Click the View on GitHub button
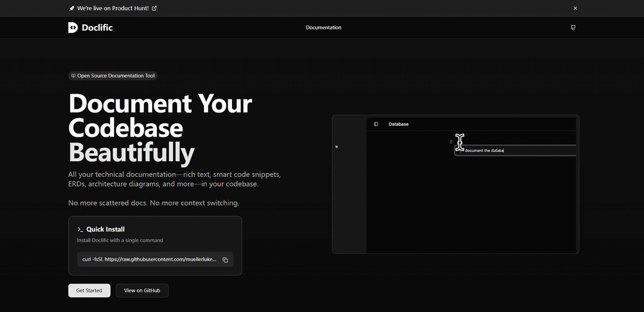The height and width of the screenshot is (312, 644). (142, 291)
